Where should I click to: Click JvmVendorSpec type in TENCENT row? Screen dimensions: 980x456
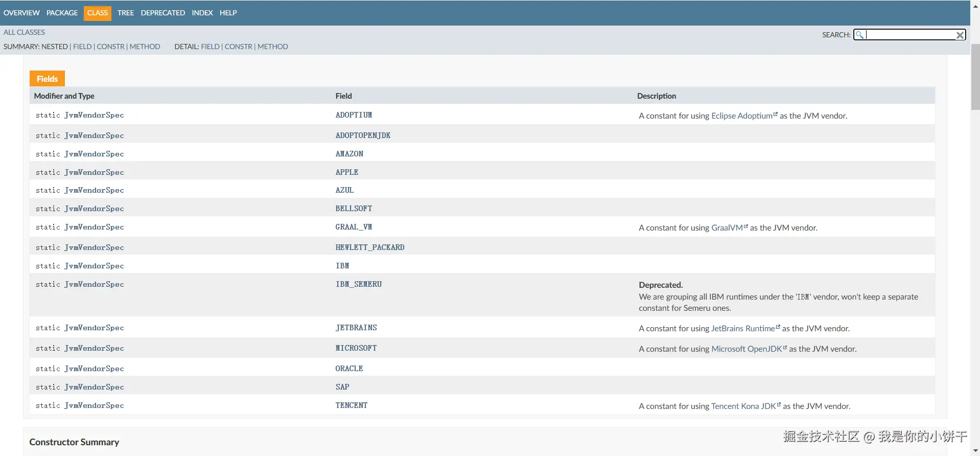[x=94, y=405]
